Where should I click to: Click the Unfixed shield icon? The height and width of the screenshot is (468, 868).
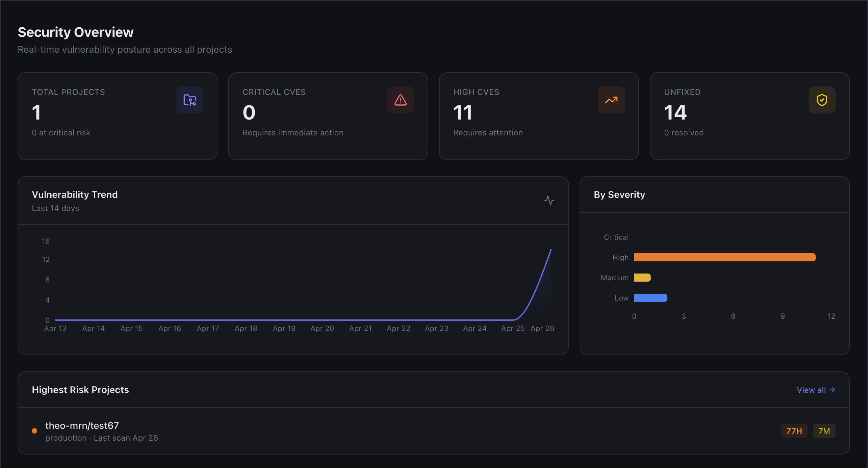pos(822,100)
